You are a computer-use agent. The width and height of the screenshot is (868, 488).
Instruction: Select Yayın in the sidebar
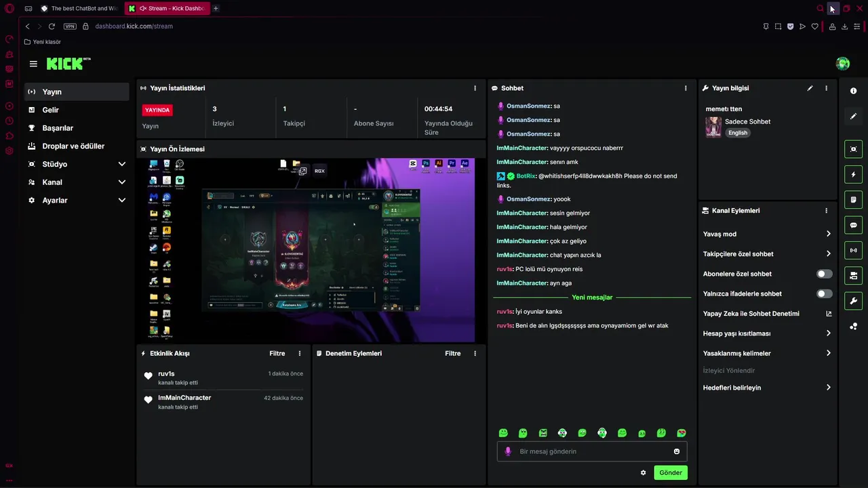(77, 91)
